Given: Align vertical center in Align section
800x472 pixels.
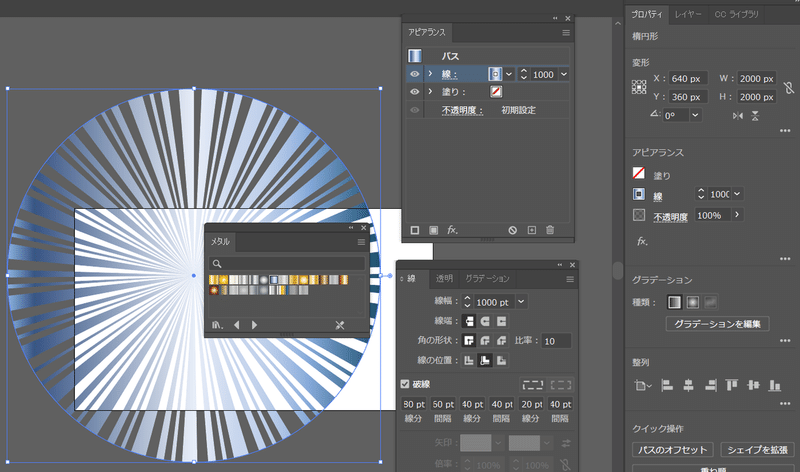Looking at the screenshot, I should coord(753,385).
